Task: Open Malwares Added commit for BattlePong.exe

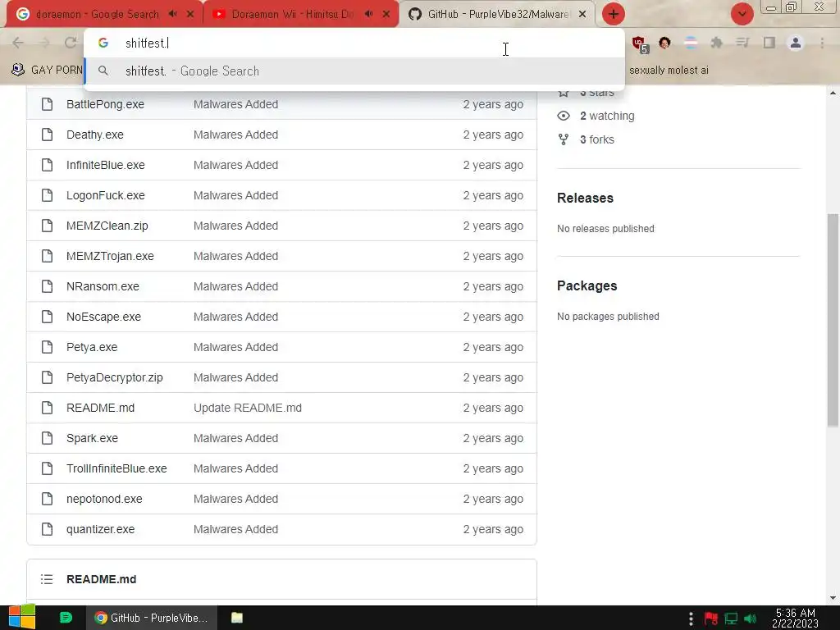Action: (x=235, y=104)
